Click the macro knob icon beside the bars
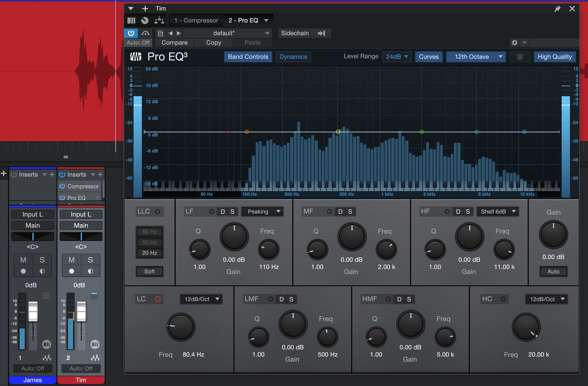This screenshot has height=386, width=588. pos(145,21)
